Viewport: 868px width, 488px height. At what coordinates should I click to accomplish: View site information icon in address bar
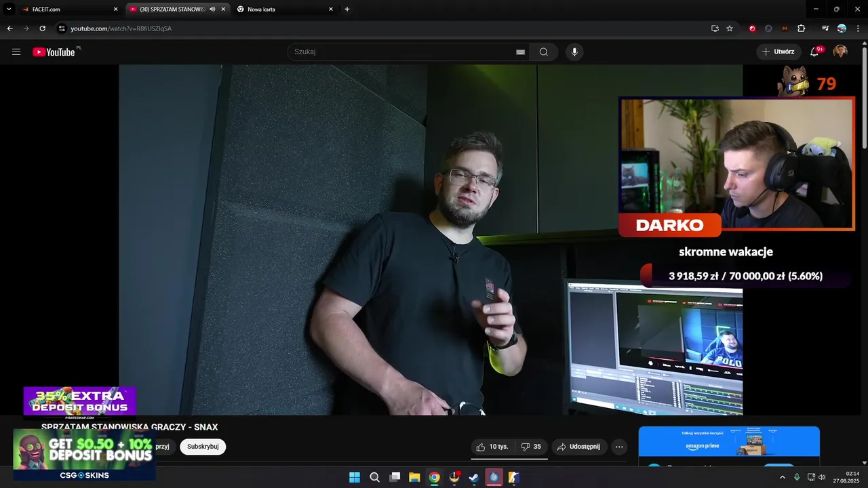[62, 28]
